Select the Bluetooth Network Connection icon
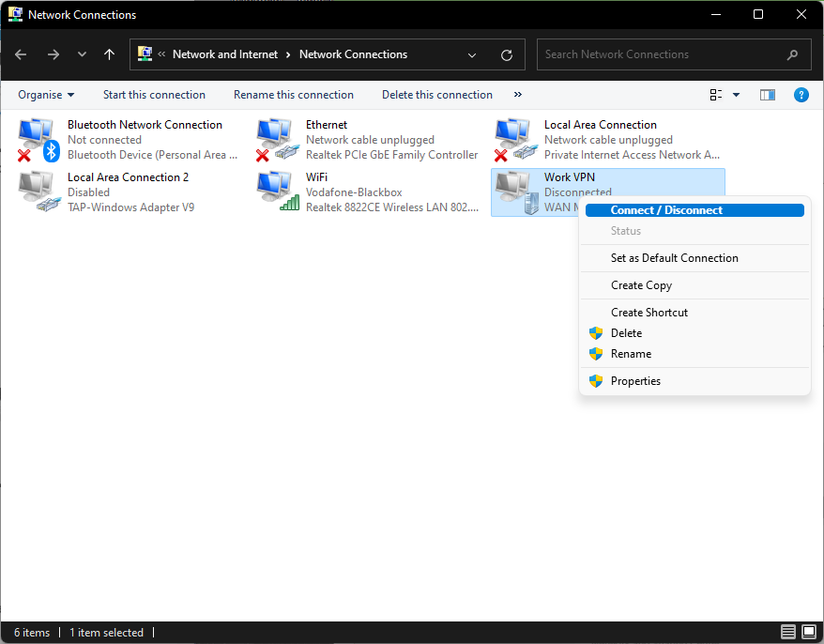The width and height of the screenshot is (824, 644). 38,139
